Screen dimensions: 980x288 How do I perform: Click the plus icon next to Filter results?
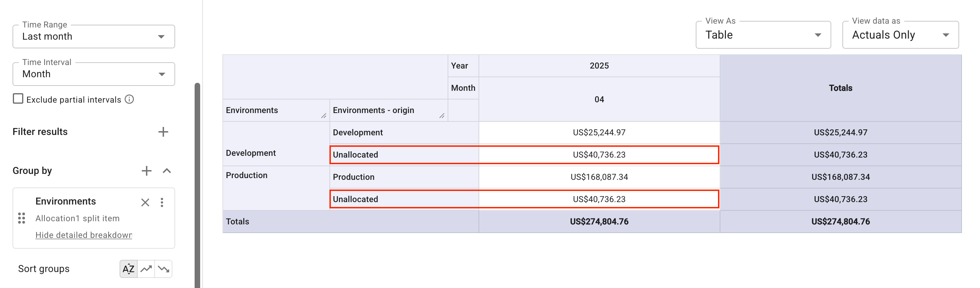pyautogui.click(x=163, y=131)
